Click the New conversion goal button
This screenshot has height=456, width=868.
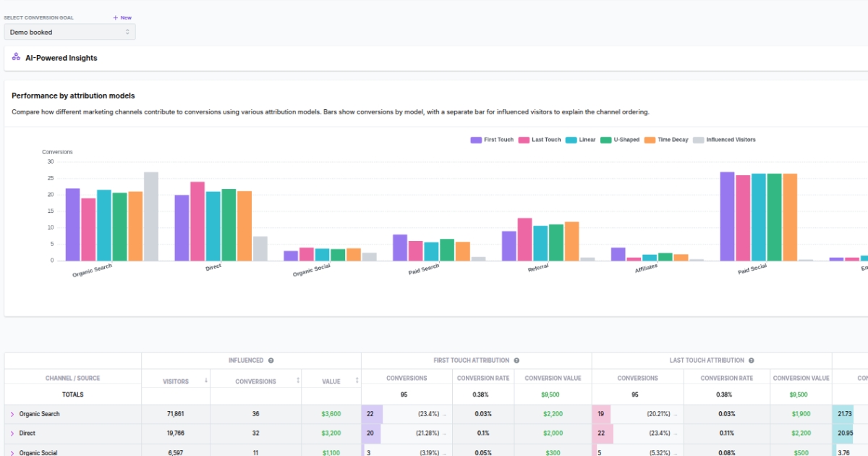[122, 17]
